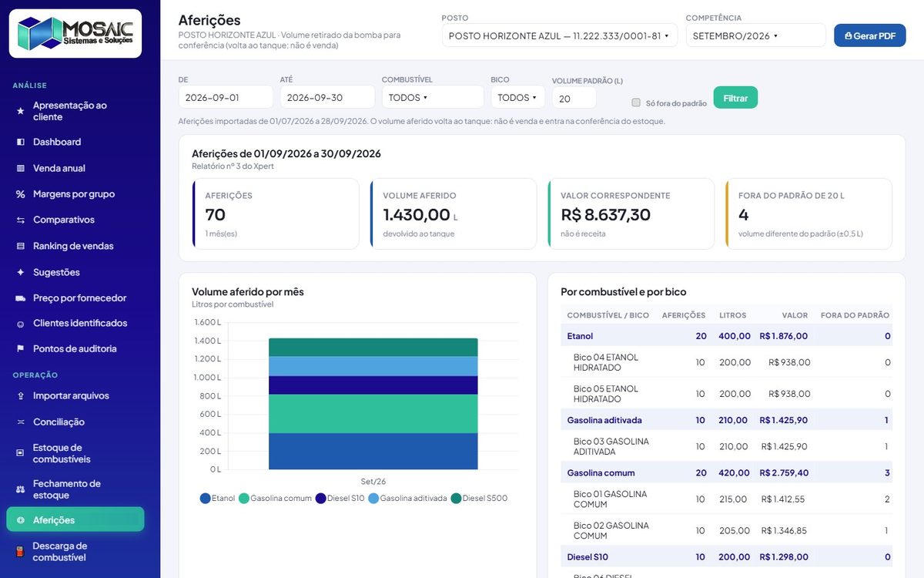Click the Filtrar button

click(x=735, y=98)
